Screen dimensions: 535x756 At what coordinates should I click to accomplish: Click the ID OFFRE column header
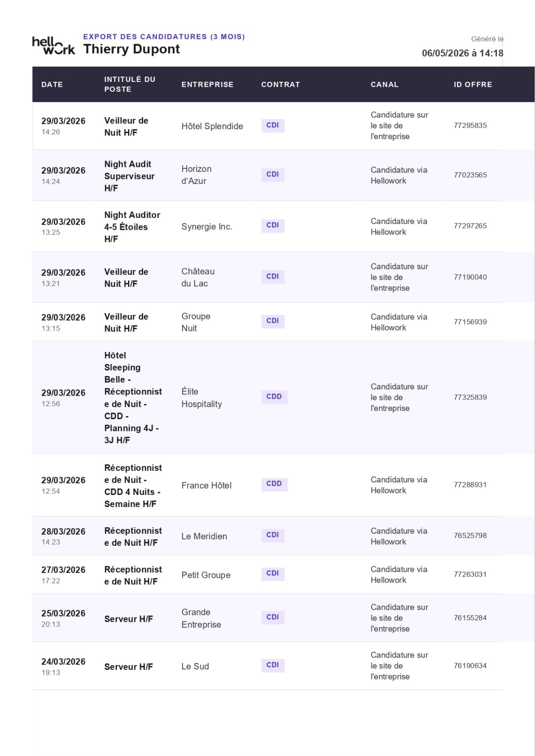point(473,84)
